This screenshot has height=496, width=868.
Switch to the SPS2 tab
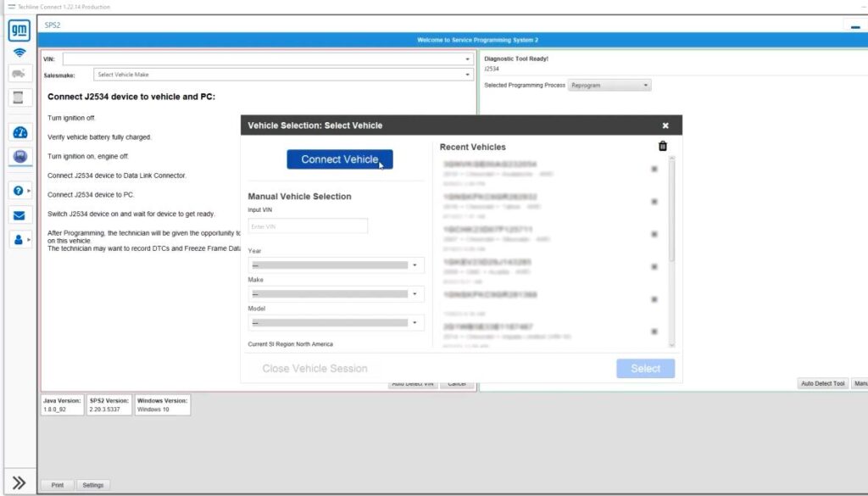pyautogui.click(x=52, y=25)
